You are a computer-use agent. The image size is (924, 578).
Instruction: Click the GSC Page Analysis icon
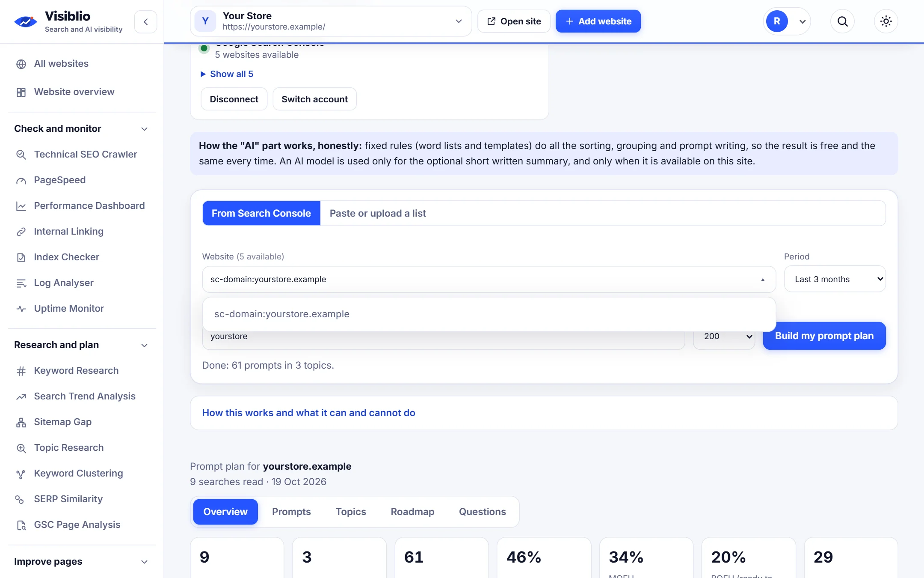coord(21,525)
